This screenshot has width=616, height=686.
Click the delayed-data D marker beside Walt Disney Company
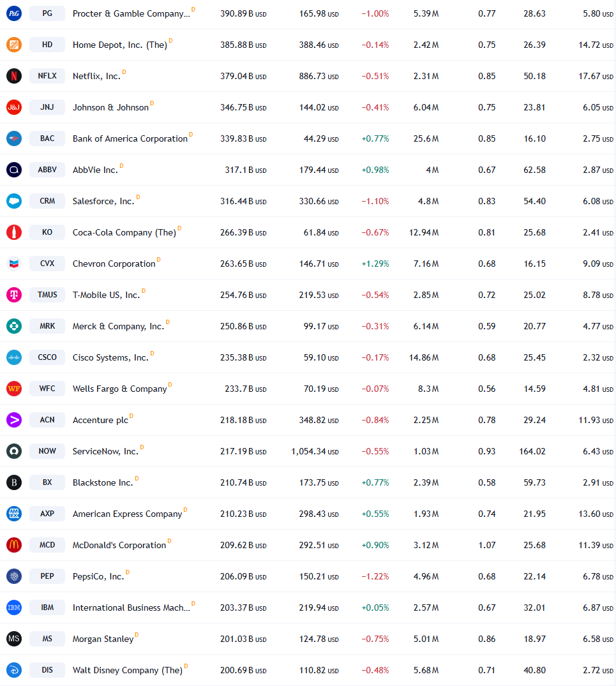tap(186, 666)
